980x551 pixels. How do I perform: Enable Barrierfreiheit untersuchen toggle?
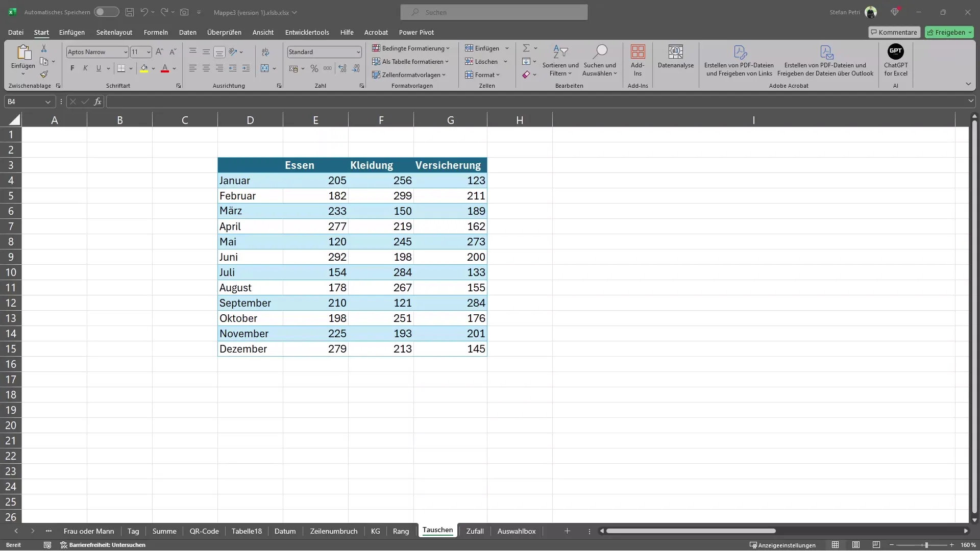(104, 545)
